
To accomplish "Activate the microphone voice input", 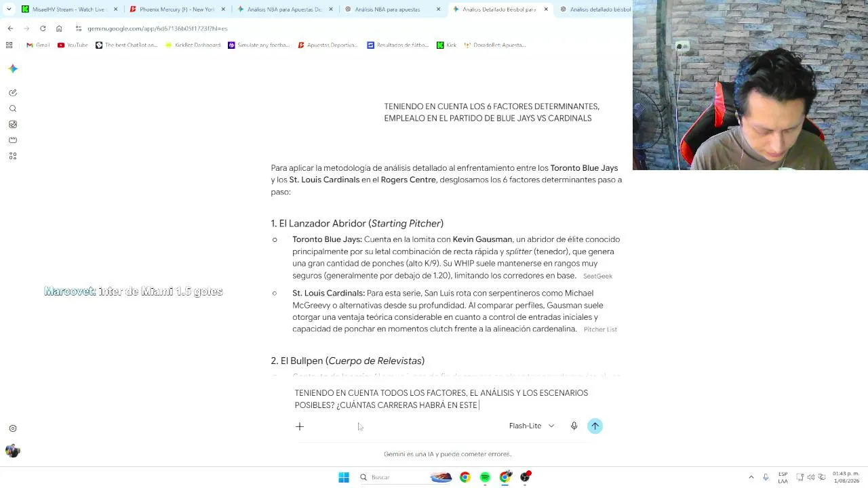I will tap(574, 426).
